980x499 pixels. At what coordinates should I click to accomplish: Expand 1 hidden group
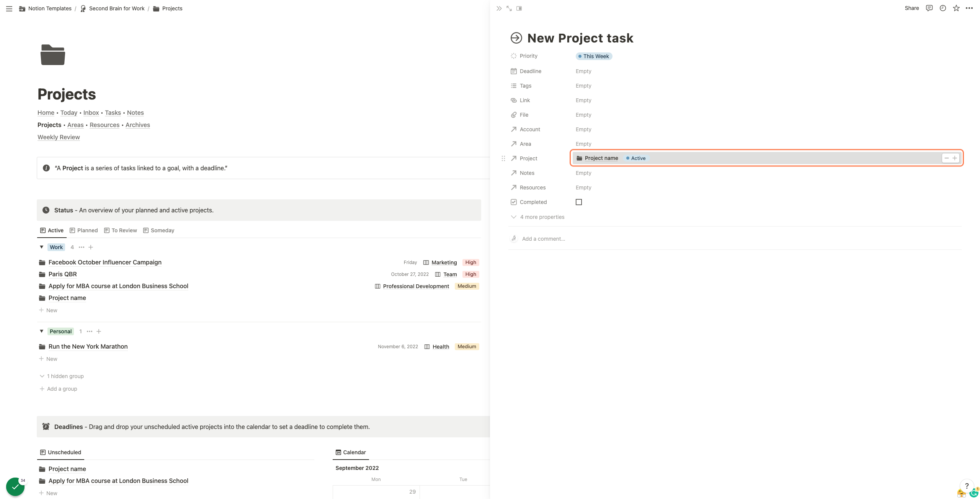[62, 376]
